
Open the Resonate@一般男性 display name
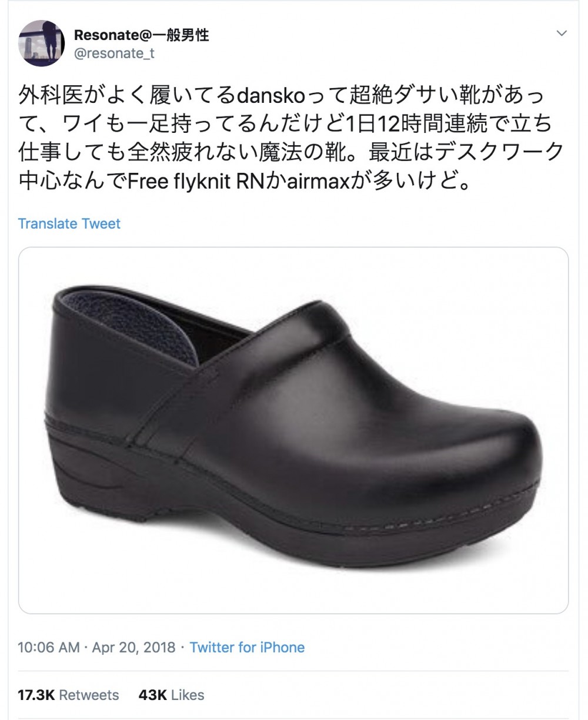click(x=141, y=35)
